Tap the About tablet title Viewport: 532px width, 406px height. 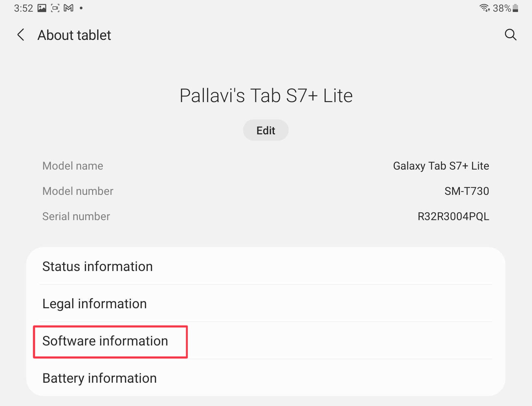click(x=74, y=35)
